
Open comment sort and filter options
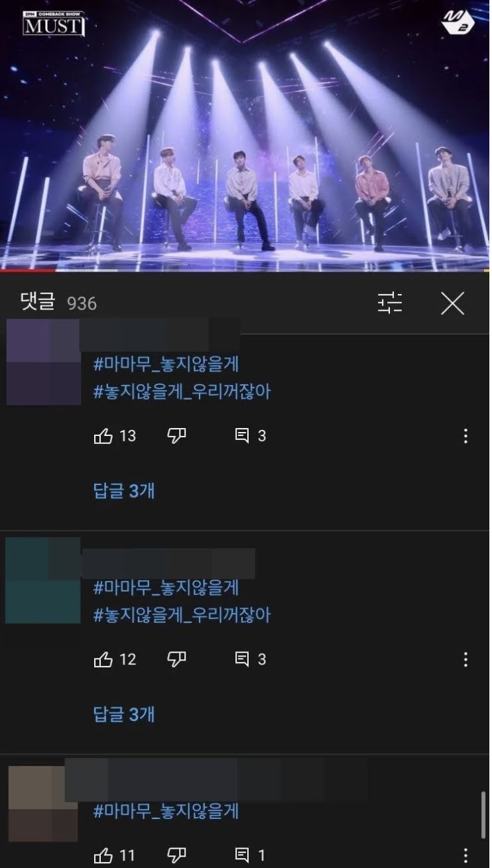pyautogui.click(x=390, y=303)
